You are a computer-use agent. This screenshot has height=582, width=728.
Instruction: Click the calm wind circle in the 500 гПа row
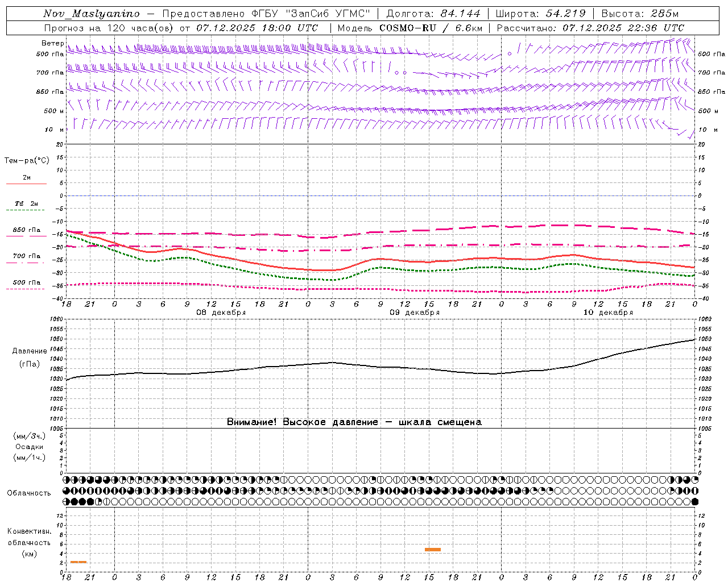click(x=510, y=54)
